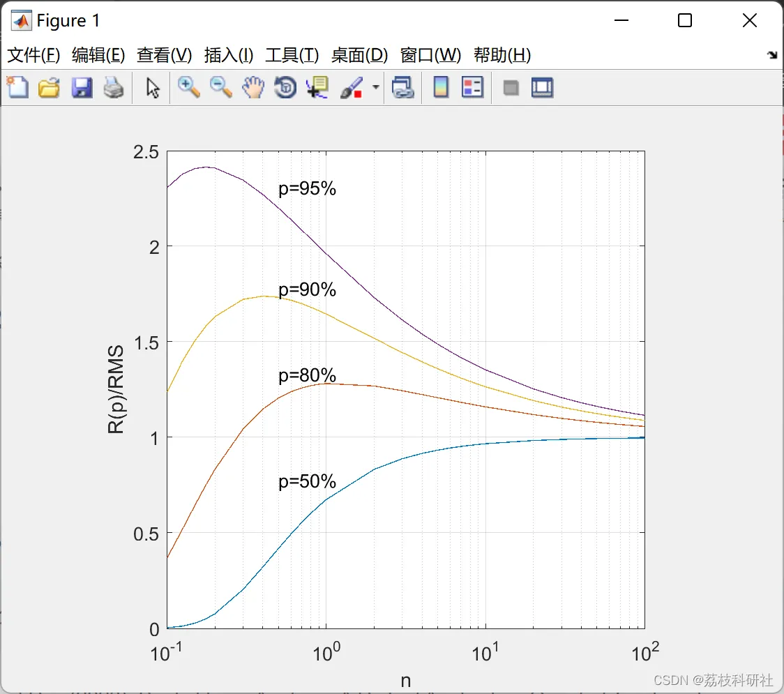Image resolution: width=784 pixels, height=694 pixels.
Task: Open the 文件(F) menu
Action: coord(33,55)
